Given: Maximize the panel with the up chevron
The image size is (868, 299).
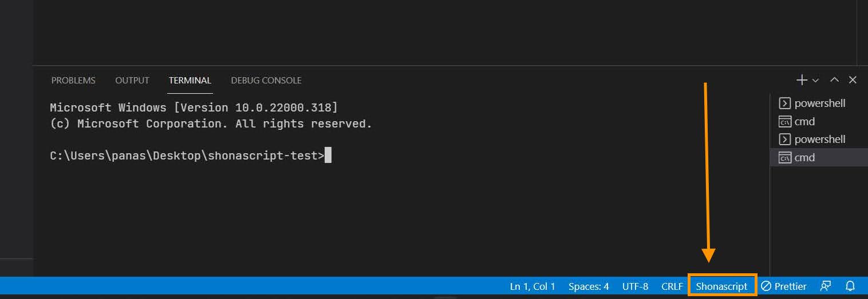Looking at the screenshot, I should [x=835, y=80].
